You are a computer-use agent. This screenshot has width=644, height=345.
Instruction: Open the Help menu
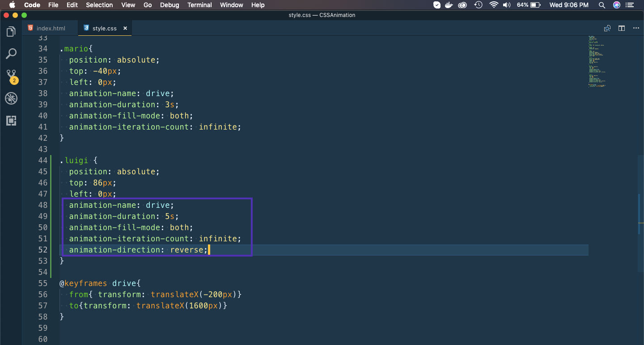(x=258, y=5)
